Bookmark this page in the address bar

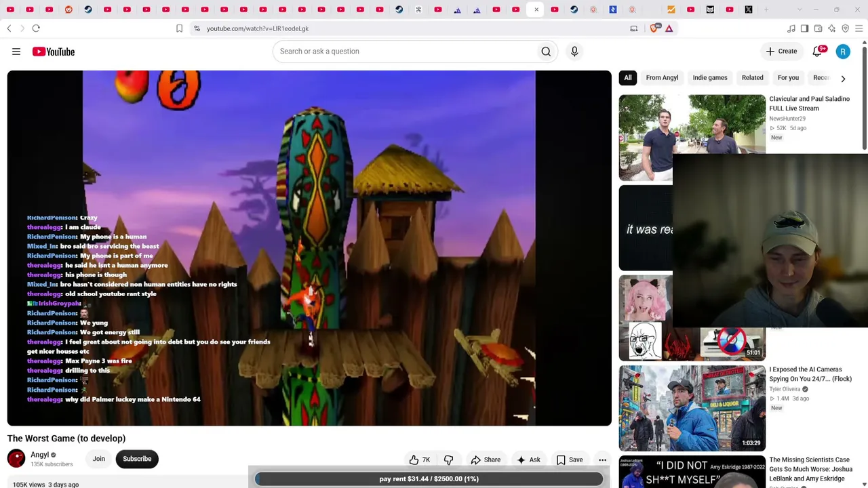(x=179, y=28)
